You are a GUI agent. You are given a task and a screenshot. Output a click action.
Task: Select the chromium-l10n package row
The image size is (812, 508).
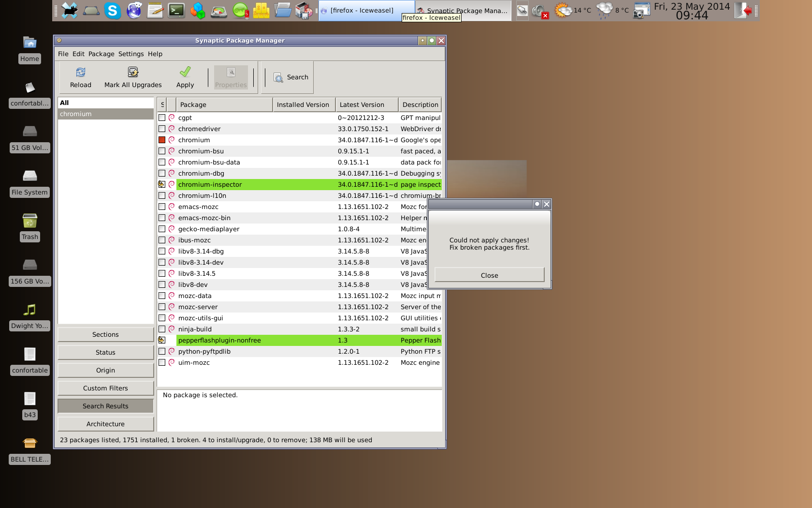coord(299,195)
